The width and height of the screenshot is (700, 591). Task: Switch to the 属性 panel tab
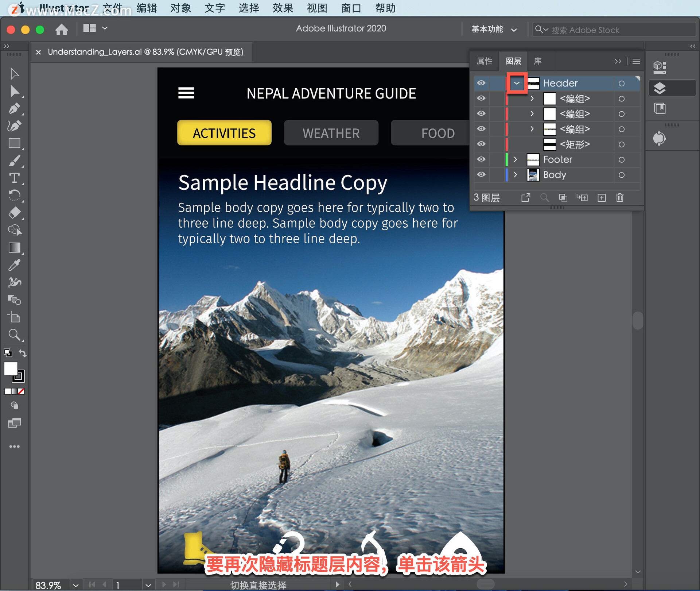pos(484,61)
